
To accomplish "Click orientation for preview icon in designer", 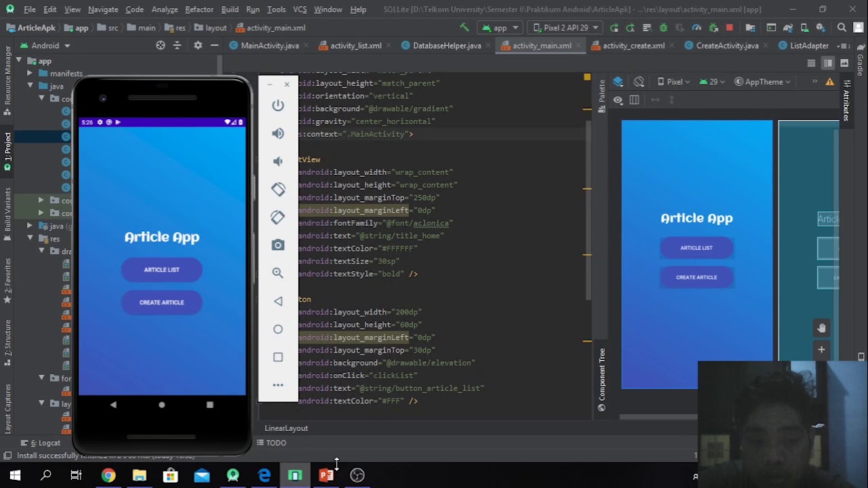I will coord(639,81).
